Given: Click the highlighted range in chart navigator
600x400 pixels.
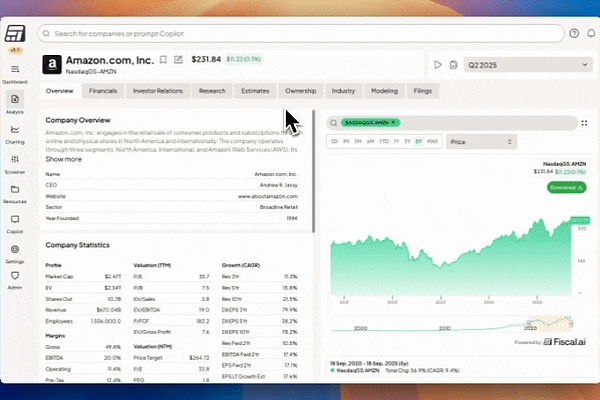Looking at the screenshot, I should click(550, 323).
